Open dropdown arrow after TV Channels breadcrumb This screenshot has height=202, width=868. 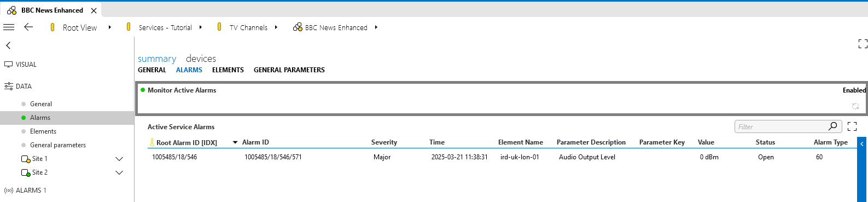tap(276, 27)
